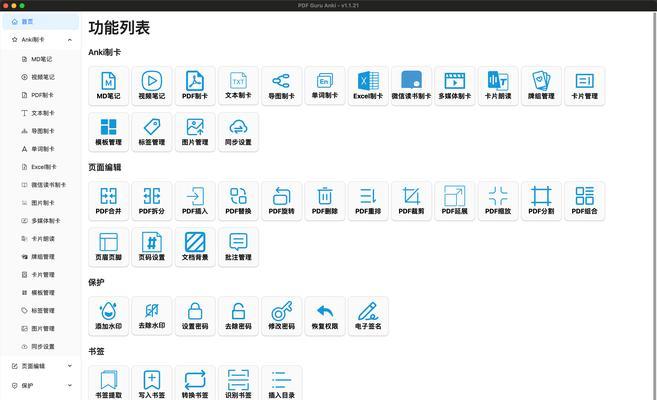Open the 牌组管理 tile
657x400 pixels.
[x=541, y=86]
